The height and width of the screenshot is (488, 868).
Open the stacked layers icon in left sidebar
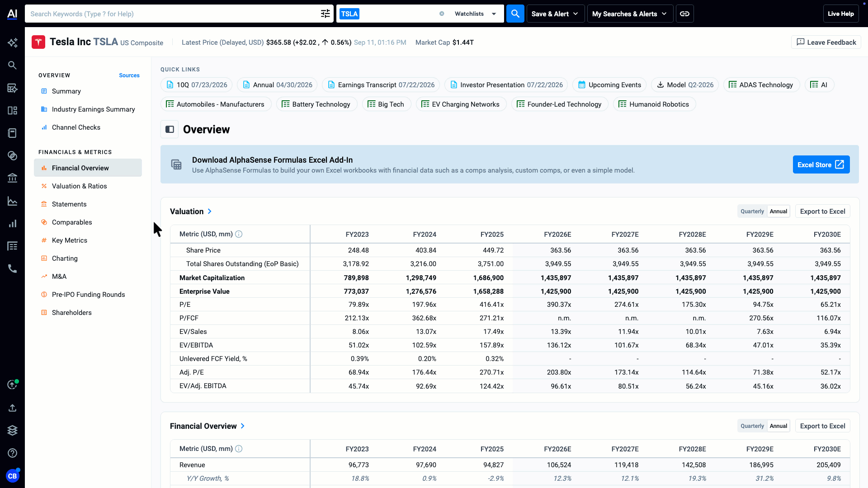pyautogui.click(x=12, y=430)
